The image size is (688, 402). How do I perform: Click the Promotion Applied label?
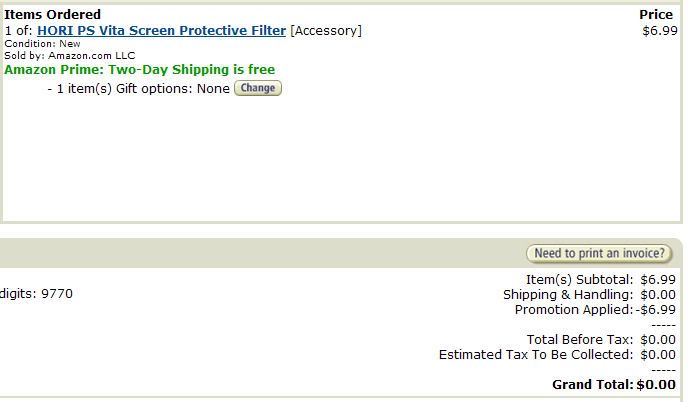(x=574, y=310)
